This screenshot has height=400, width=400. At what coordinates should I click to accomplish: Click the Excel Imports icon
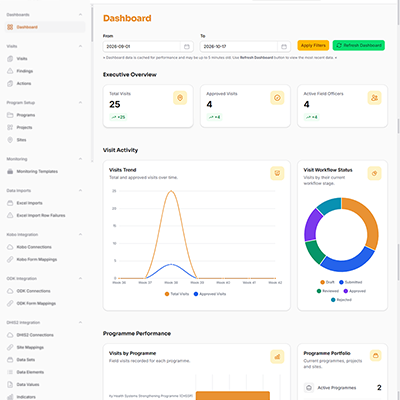(x=10, y=203)
